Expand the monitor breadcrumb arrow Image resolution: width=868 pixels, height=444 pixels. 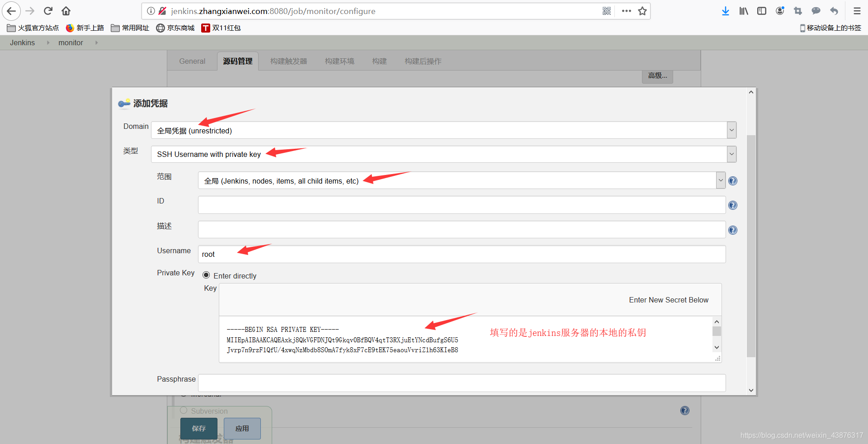click(96, 43)
